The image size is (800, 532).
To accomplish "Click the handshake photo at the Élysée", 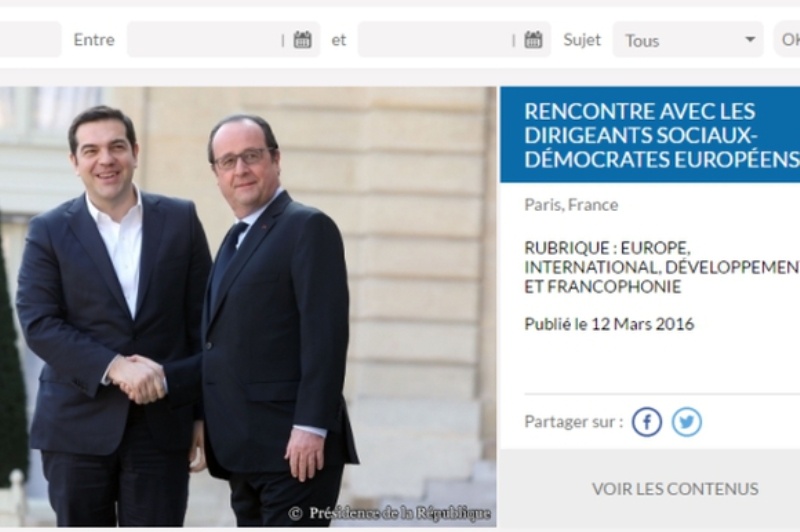I will click(248, 307).
